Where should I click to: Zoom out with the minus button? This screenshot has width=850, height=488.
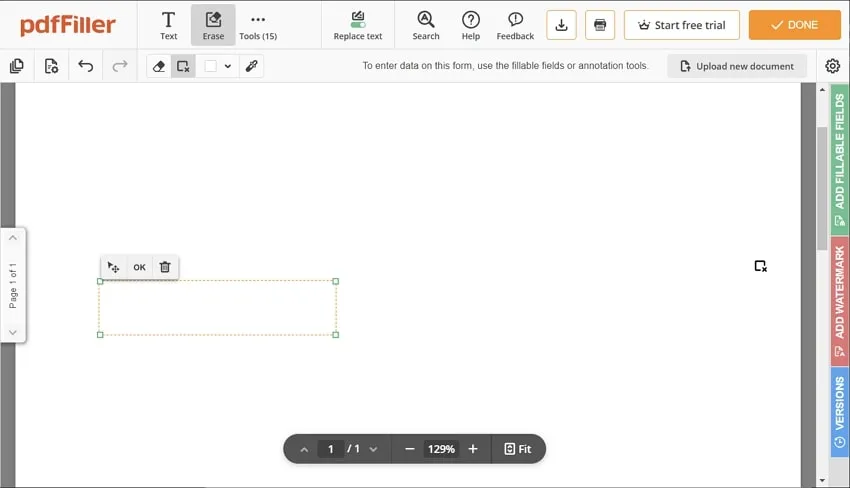click(410, 449)
